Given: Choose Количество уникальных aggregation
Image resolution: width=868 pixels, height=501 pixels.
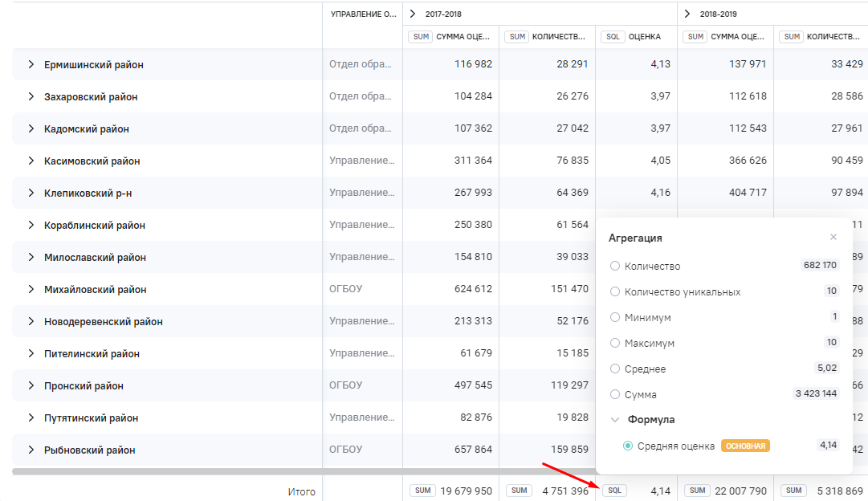Looking at the screenshot, I should 615,291.
